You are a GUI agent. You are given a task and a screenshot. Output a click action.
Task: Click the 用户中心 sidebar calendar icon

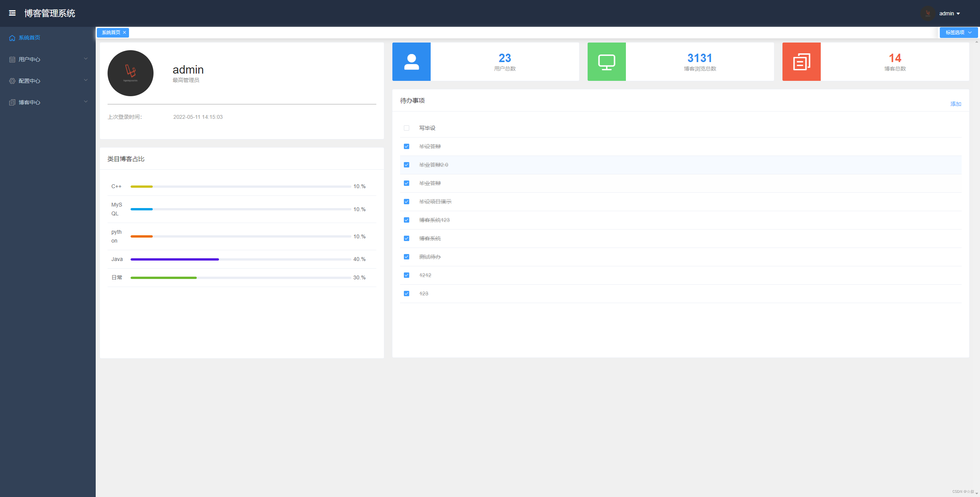(12, 59)
